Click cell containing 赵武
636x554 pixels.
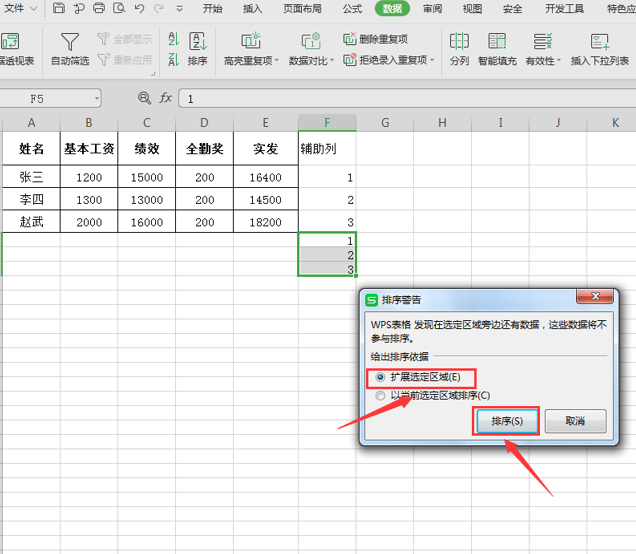[31, 221]
